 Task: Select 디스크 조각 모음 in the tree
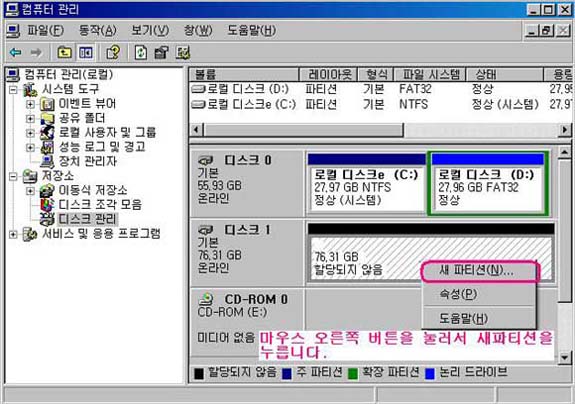[100, 205]
